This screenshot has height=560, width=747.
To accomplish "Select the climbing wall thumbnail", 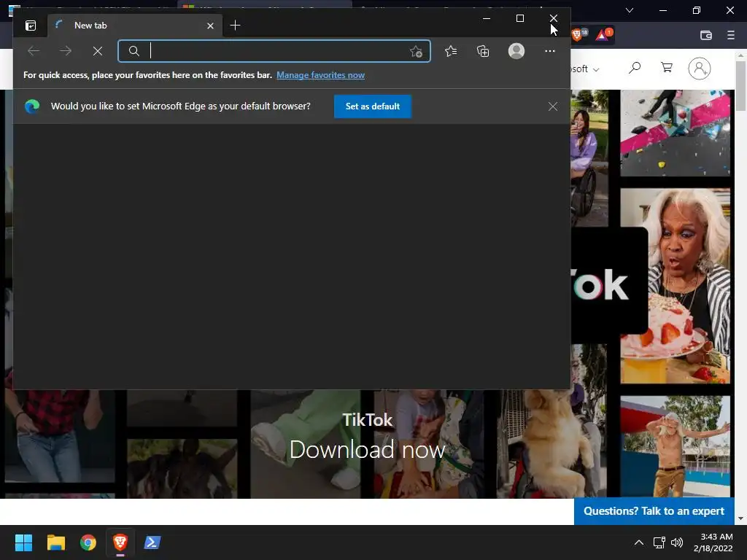I will point(675,133).
